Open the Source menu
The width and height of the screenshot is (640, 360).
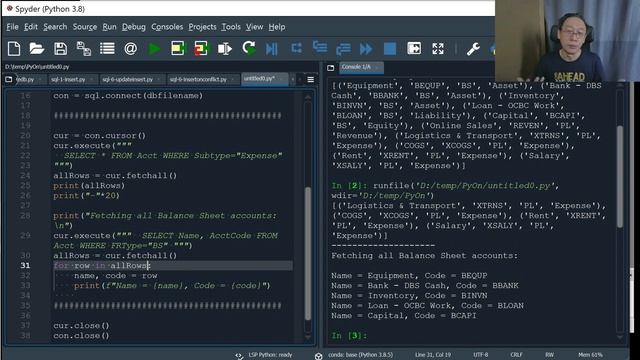point(85,27)
